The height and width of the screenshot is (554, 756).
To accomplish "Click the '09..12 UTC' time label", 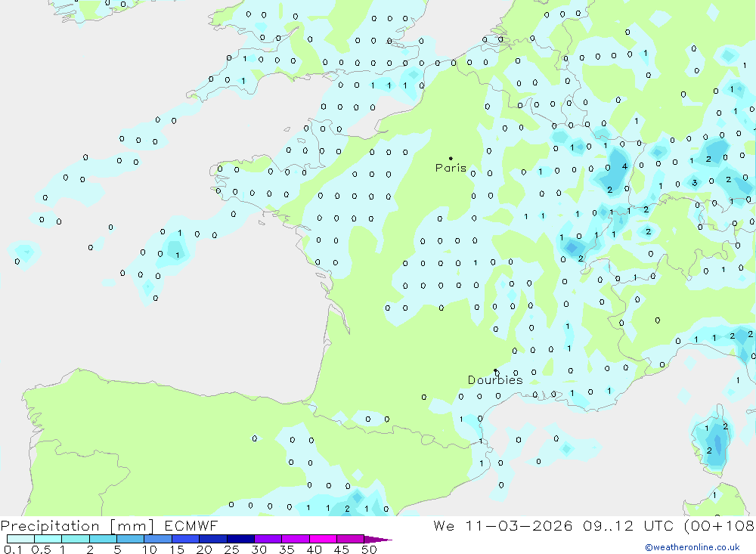I will [627, 525].
